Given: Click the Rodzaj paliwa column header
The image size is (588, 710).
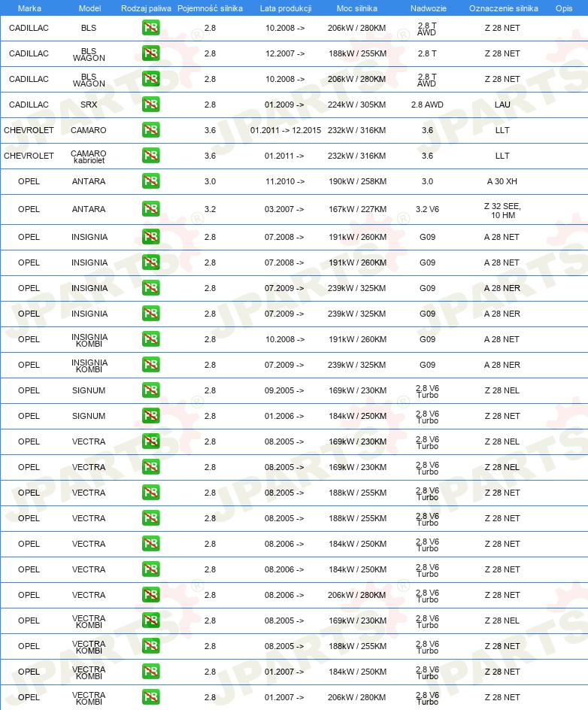Looking at the screenshot, I should pos(146,8).
